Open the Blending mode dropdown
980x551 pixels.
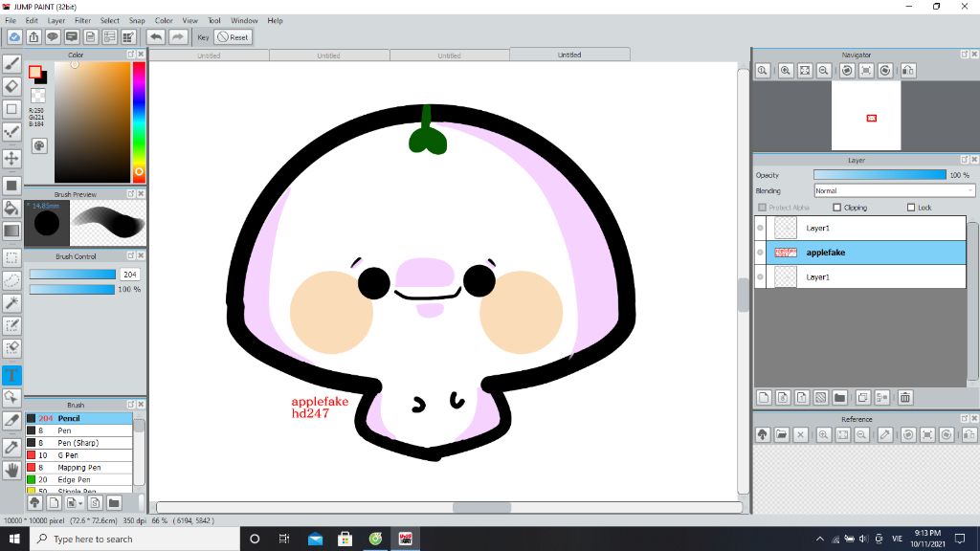click(x=895, y=190)
